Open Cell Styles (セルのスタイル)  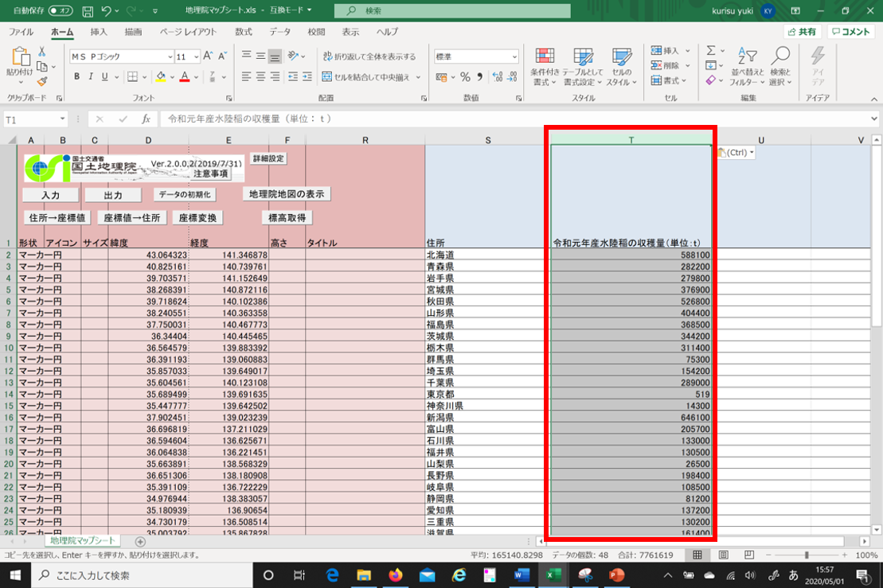(x=623, y=66)
